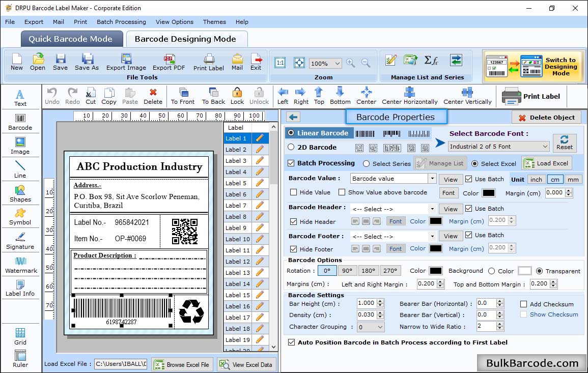Click Browse Excel File button

(x=182, y=364)
